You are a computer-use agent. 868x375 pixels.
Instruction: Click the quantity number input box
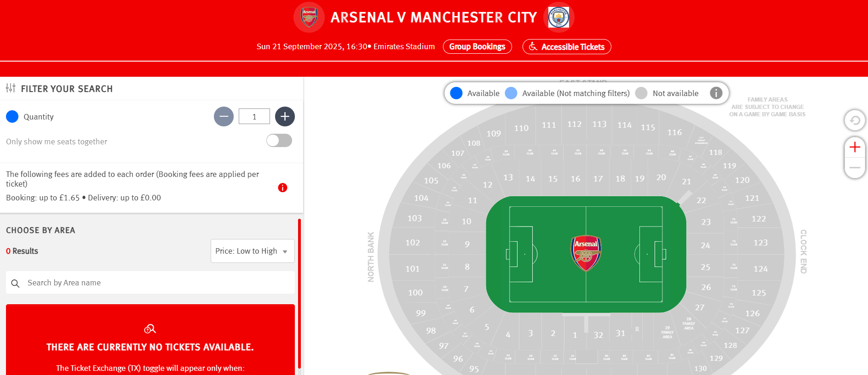(x=254, y=117)
